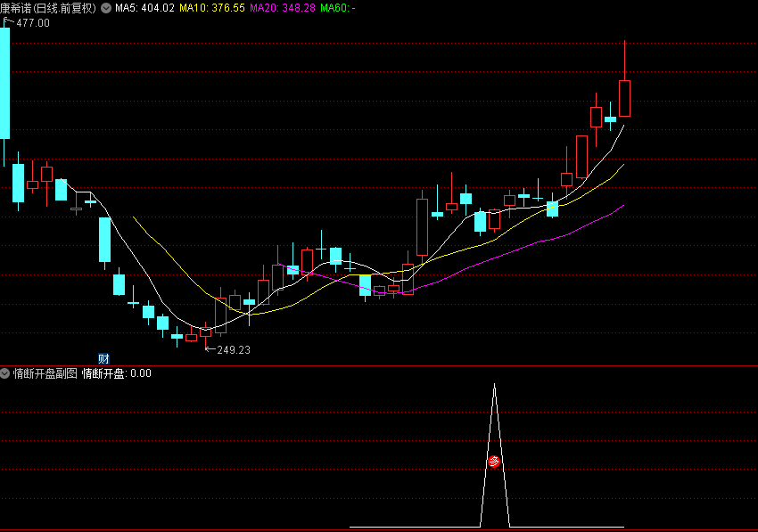Click the 财 financial marker icon
The width and height of the screenshot is (758, 532).
[x=104, y=358]
